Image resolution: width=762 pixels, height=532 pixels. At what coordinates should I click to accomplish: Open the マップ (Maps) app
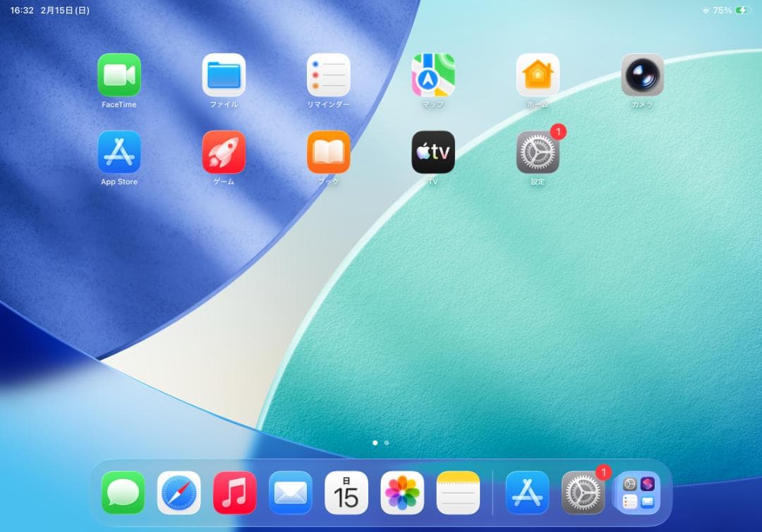433,75
